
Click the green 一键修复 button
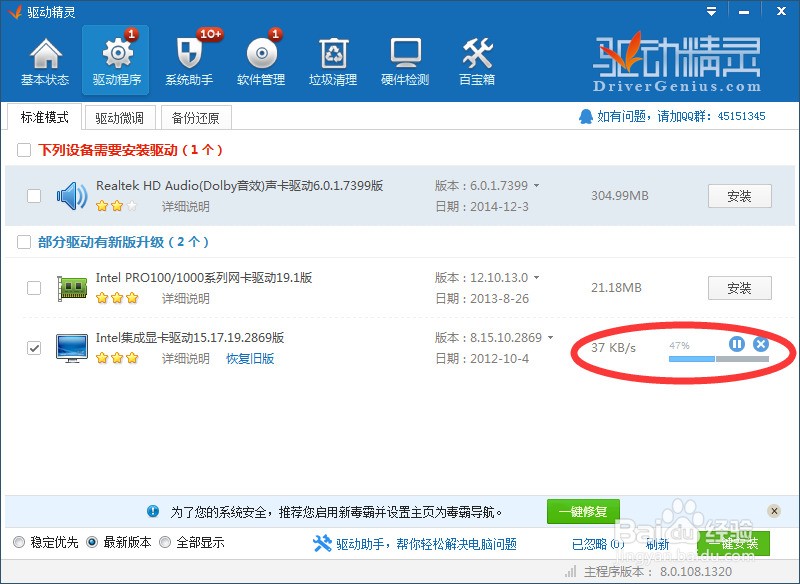pyautogui.click(x=583, y=512)
